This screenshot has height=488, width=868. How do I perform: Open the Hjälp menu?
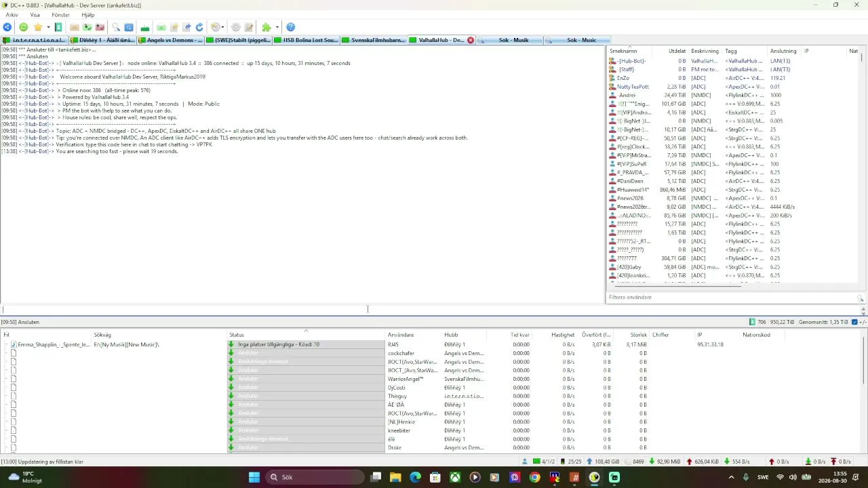[x=88, y=15]
